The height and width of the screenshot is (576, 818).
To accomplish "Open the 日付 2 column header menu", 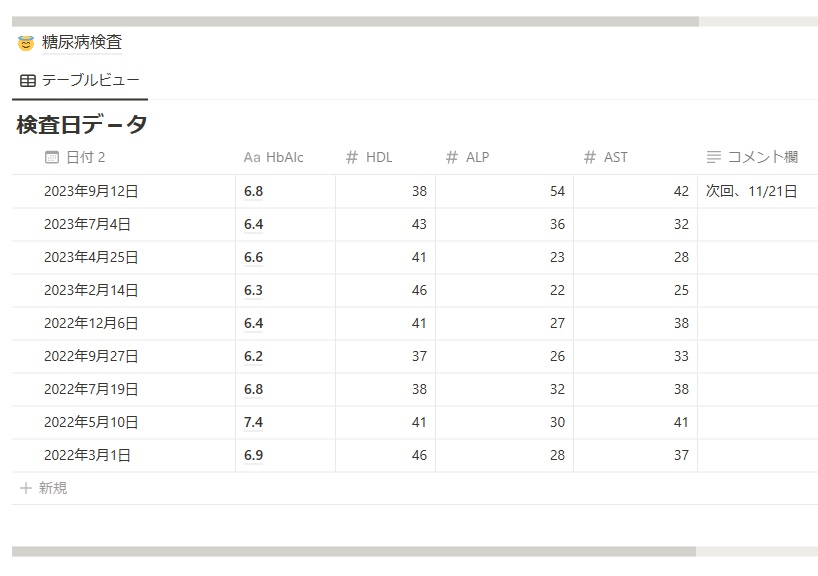I will pyautogui.click(x=124, y=157).
